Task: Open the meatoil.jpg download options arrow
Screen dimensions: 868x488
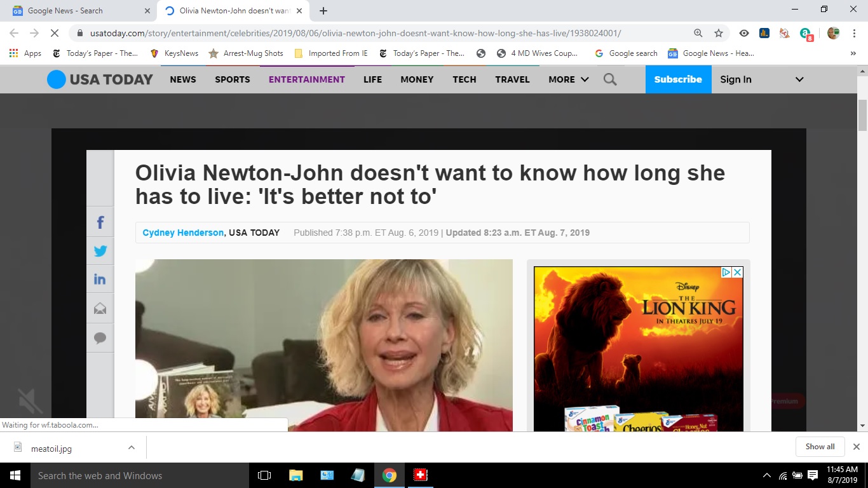Action: point(132,447)
